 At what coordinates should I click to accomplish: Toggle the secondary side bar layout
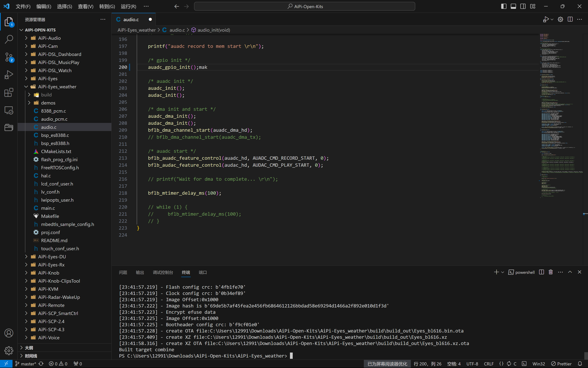tap(523, 7)
